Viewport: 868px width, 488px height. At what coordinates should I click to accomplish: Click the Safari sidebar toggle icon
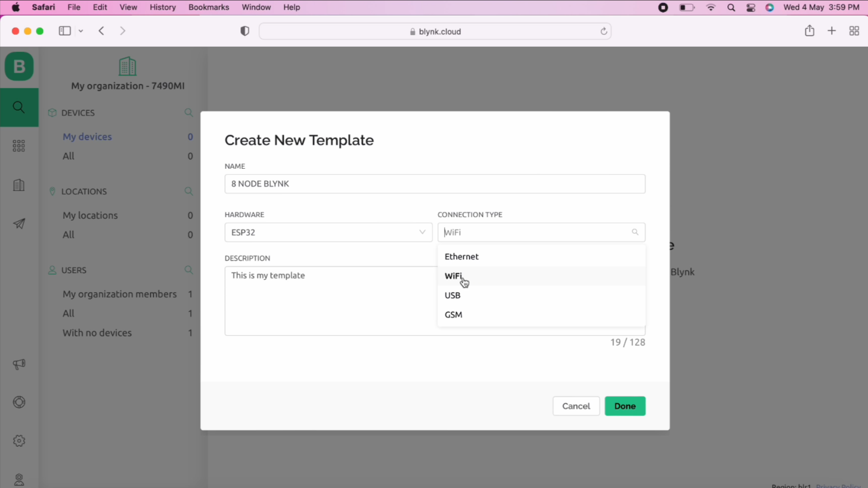(65, 31)
